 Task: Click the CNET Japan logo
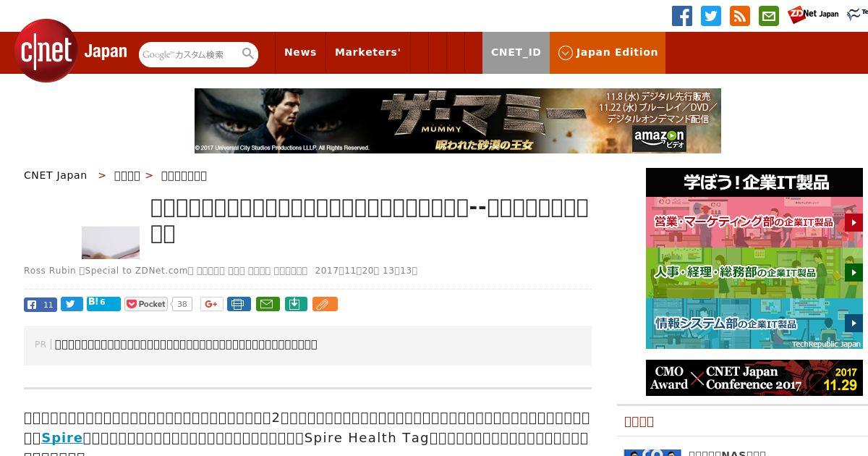[x=70, y=51]
